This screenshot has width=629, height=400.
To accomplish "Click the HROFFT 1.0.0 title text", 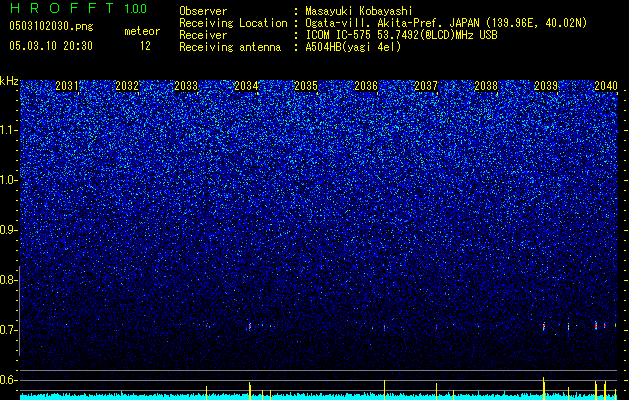I will [x=78, y=8].
